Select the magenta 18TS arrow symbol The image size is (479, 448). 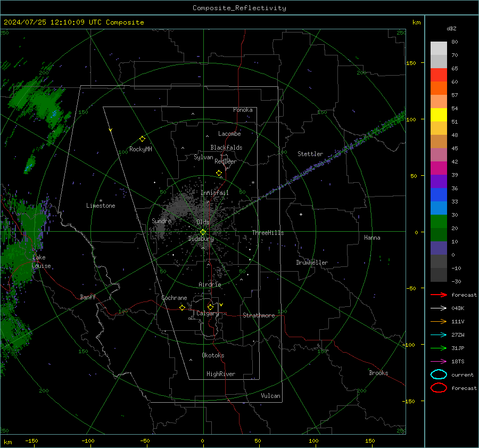(439, 362)
